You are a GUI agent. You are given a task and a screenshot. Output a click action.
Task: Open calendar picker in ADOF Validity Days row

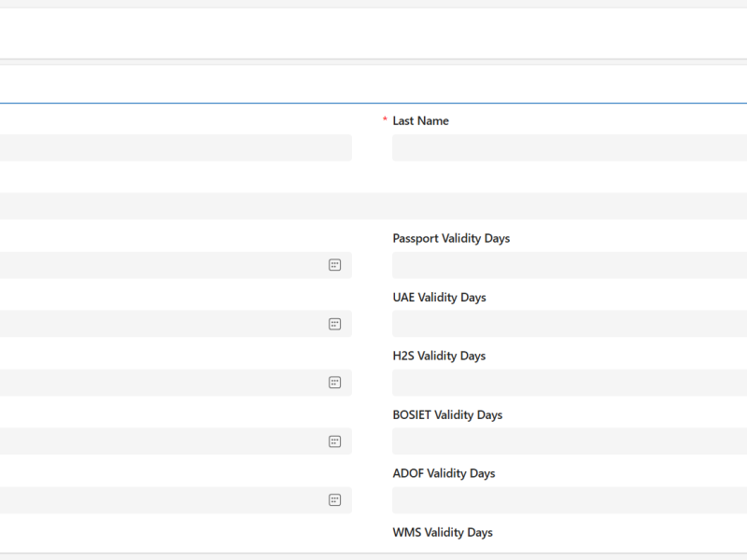pyautogui.click(x=335, y=500)
